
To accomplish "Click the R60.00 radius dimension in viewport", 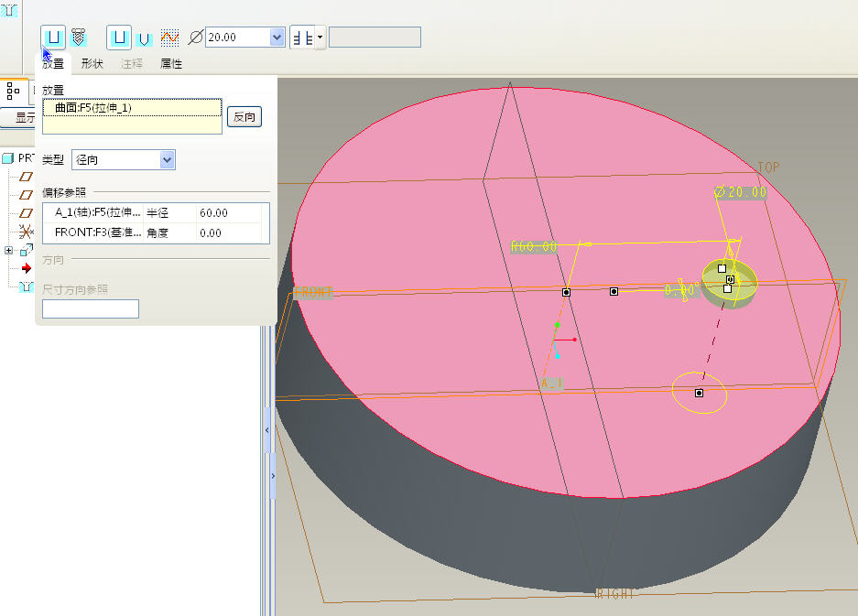I will coord(534,247).
